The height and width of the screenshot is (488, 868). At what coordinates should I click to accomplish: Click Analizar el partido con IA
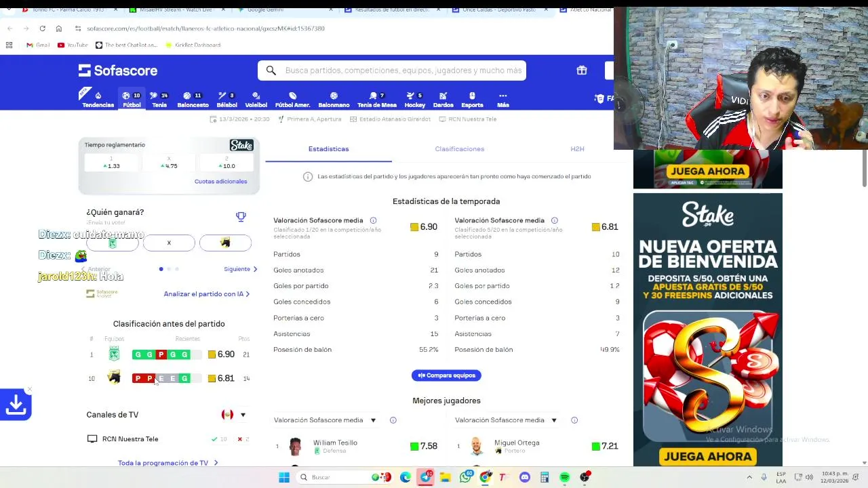[x=207, y=294]
